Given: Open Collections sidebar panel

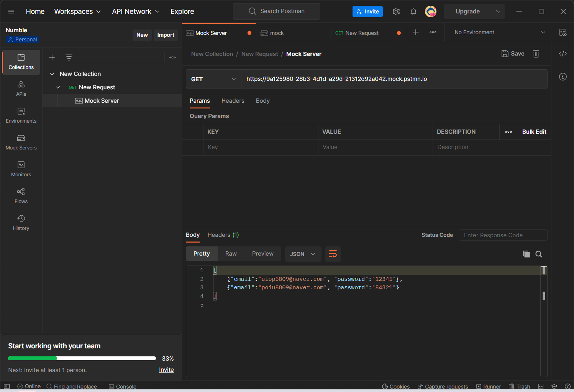Looking at the screenshot, I should coord(21,62).
